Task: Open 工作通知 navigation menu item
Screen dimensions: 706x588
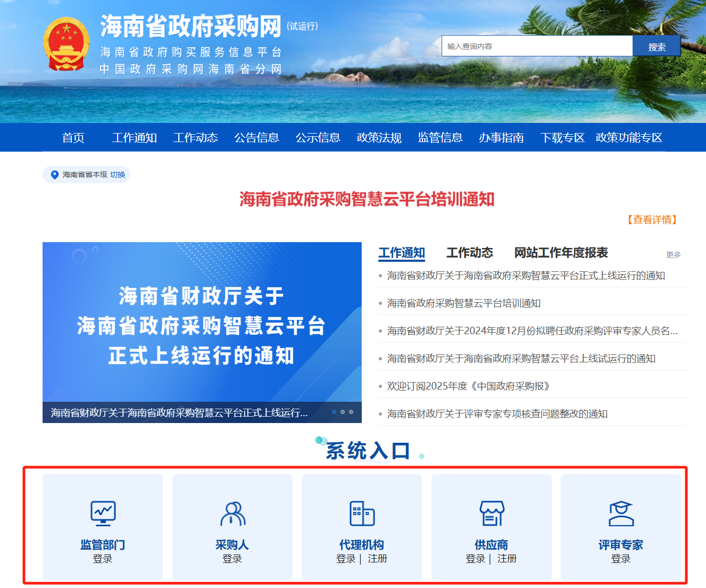Action: tap(134, 138)
